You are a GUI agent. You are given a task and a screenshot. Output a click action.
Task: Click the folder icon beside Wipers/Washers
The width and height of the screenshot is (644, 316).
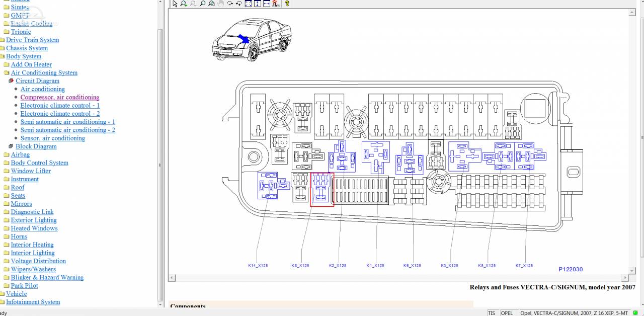(7, 270)
